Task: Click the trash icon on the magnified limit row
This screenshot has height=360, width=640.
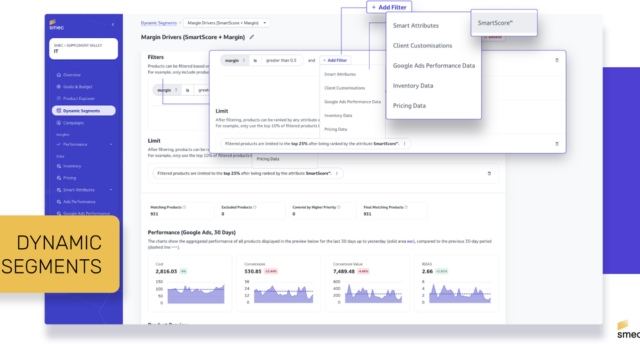Action: click(x=557, y=144)
